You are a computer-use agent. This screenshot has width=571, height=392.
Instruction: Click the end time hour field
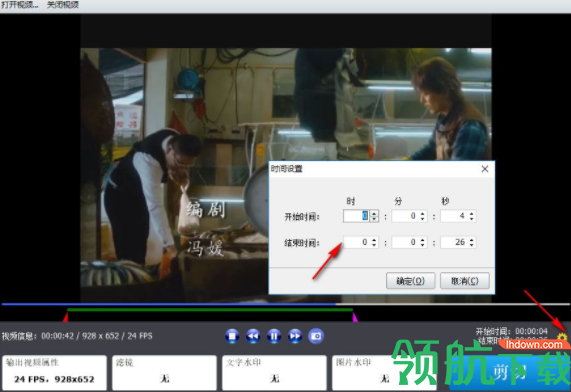click(x=357, y=242)
